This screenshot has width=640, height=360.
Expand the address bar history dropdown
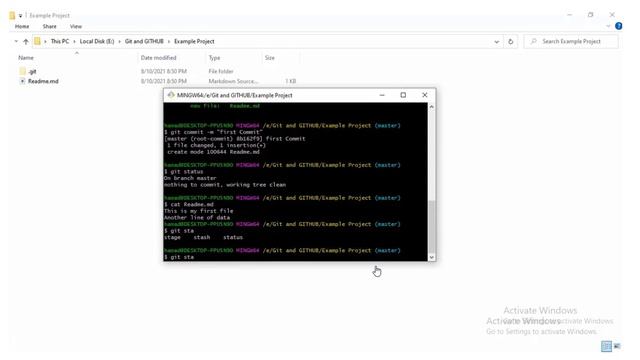click(x=496, y=42)
